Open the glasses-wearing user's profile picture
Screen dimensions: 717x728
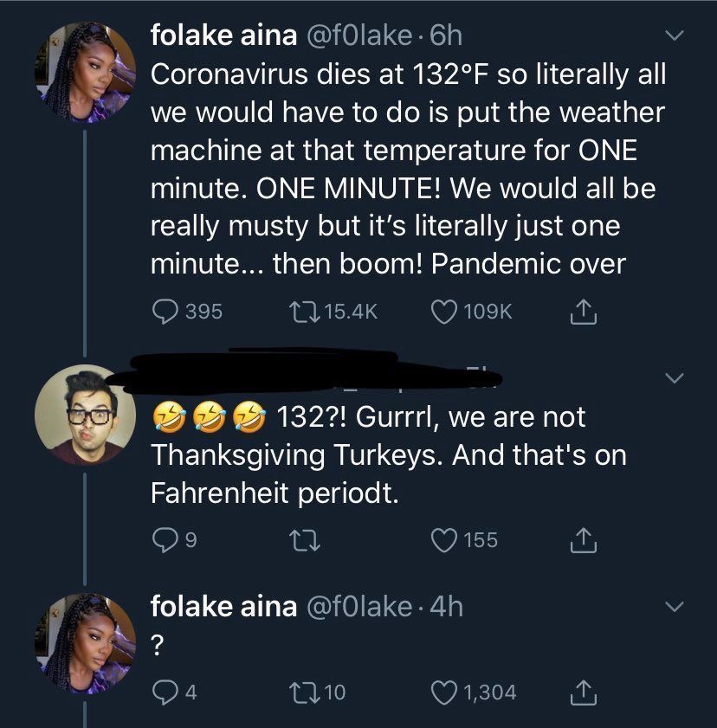pyautogui.click(x=86, y=415)
